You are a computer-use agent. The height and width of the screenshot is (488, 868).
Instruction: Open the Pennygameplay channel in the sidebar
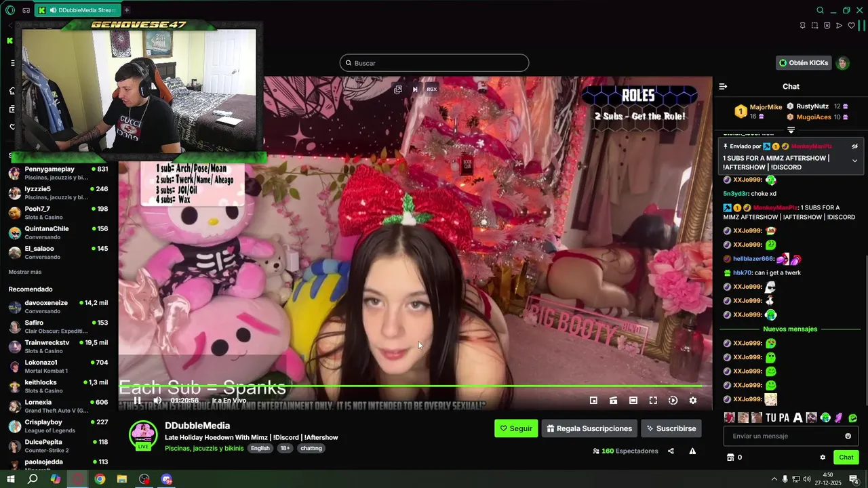(58, 173)
